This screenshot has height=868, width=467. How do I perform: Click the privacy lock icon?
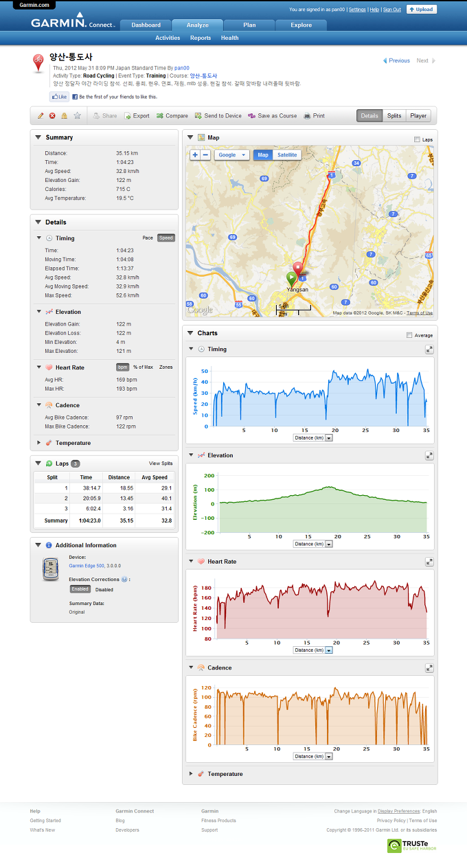coord(65,115)
